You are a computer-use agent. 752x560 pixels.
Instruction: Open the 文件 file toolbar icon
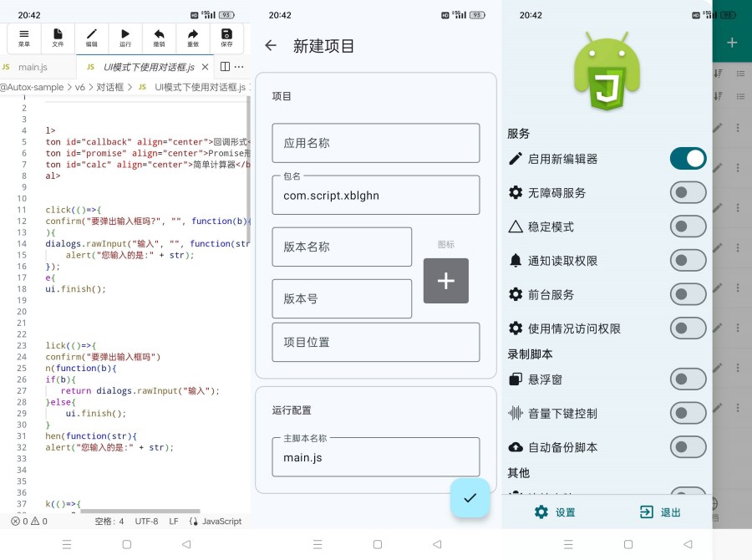(x=58, y=38)
